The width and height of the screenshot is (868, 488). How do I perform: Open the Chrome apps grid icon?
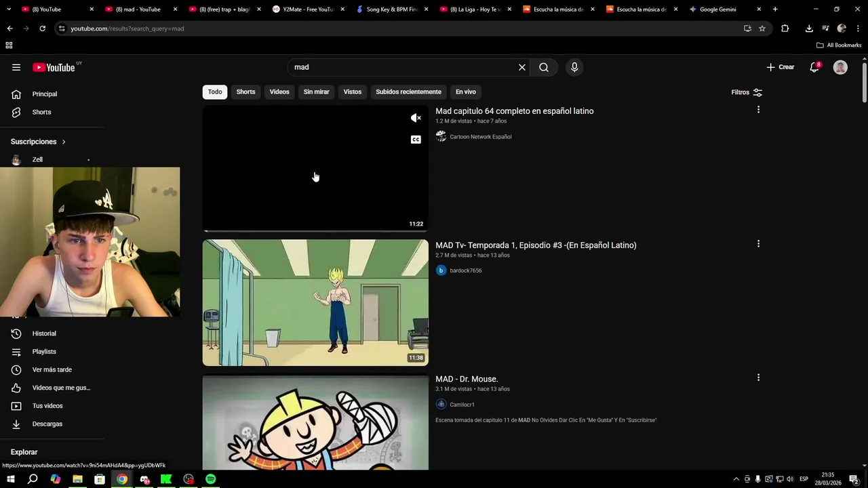9,45
